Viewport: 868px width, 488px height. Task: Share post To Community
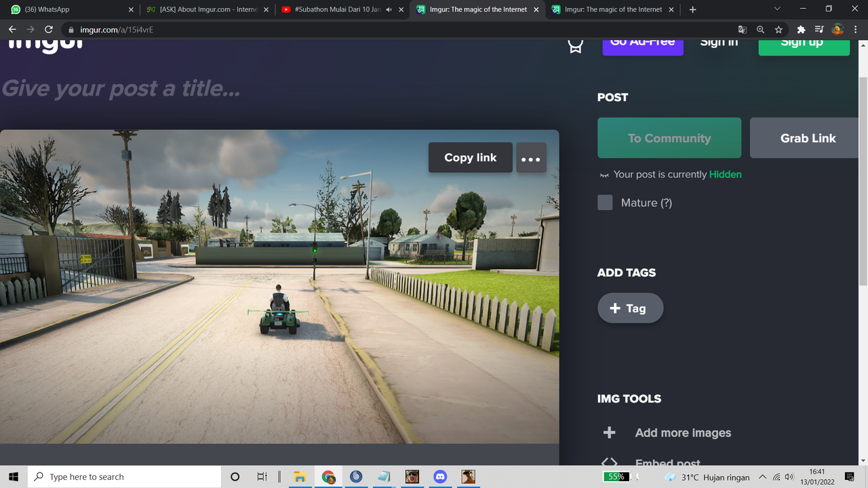pos(669,138)
